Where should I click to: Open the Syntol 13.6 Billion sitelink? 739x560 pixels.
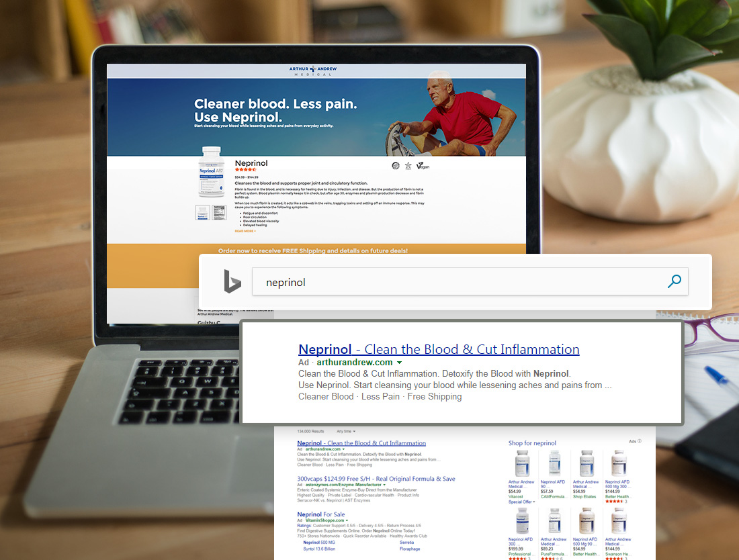319,549
